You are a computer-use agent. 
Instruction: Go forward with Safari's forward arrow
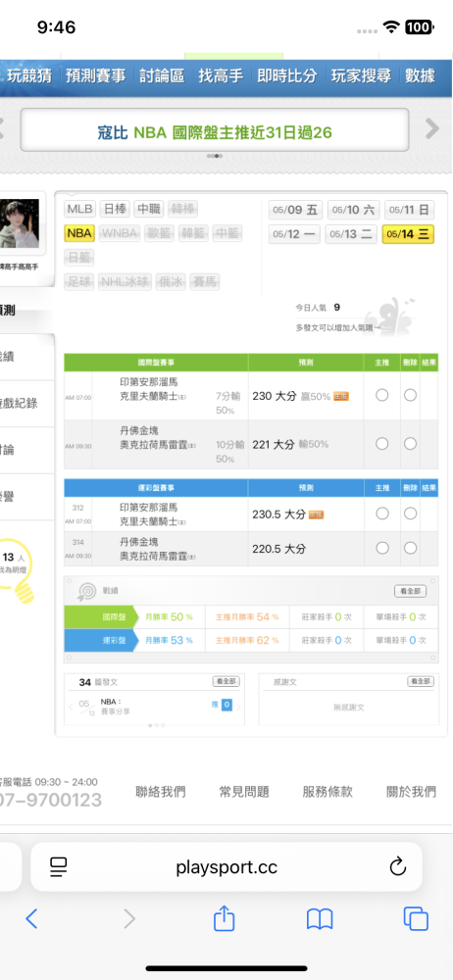pos(129,918)
